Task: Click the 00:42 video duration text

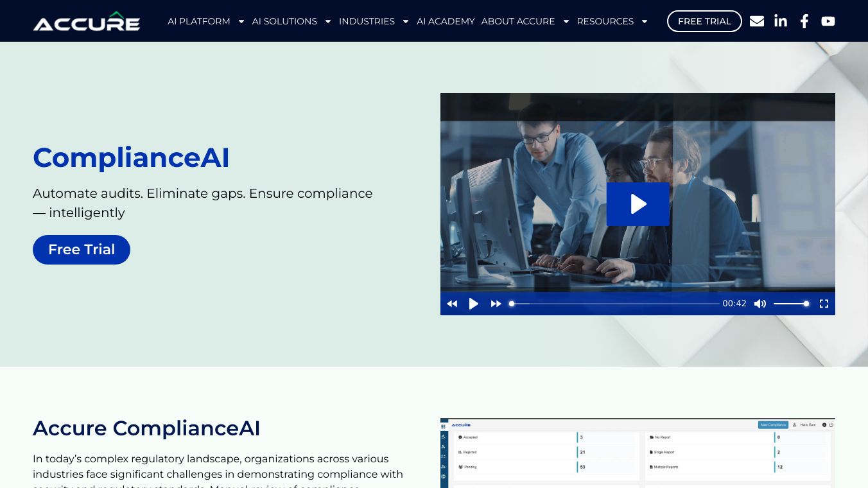Action: click(x=734, y=304)
